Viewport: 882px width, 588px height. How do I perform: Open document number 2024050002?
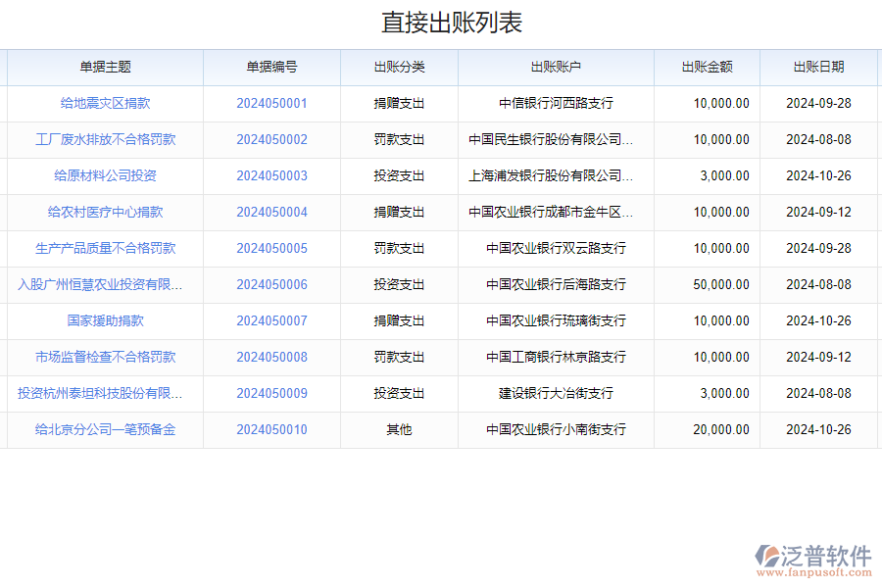point(271,139)
